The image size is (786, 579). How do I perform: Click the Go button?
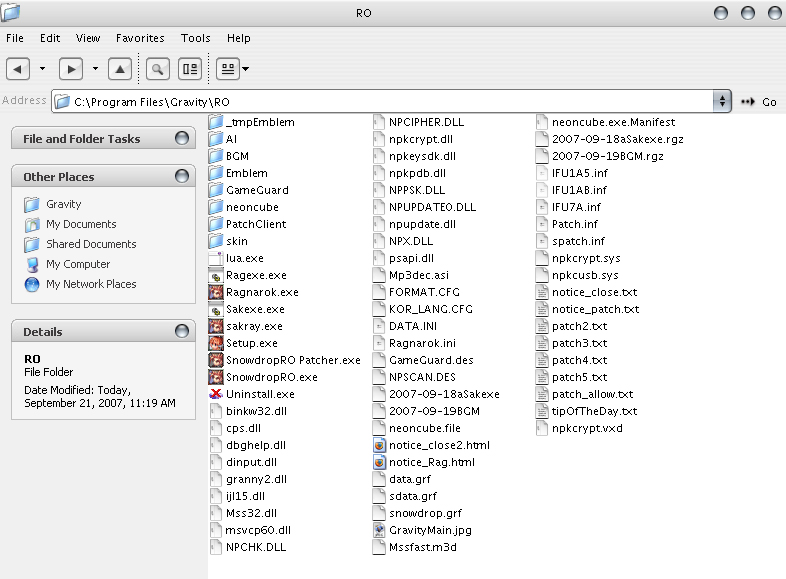tap(760, 102)
